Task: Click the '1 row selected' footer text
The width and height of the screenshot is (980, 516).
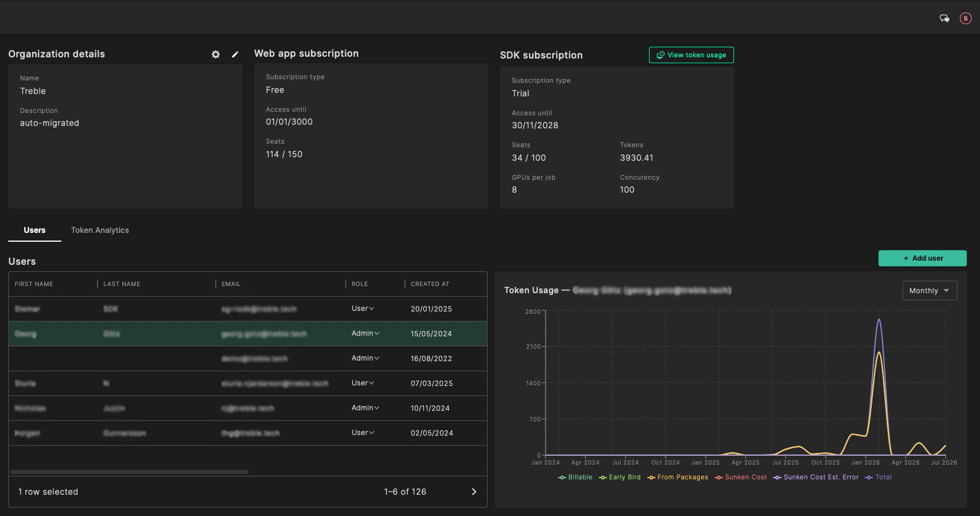Action: pyautogui.click(x=48, y=492)
